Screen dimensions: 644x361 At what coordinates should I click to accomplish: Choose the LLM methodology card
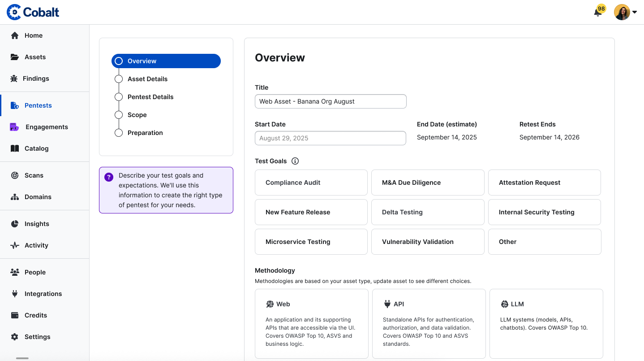(546, 323)
